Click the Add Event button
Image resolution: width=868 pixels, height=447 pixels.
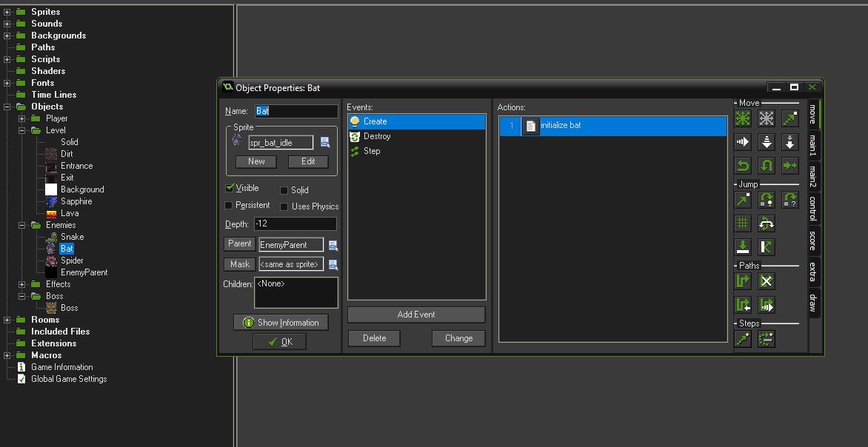coord(415,315)
